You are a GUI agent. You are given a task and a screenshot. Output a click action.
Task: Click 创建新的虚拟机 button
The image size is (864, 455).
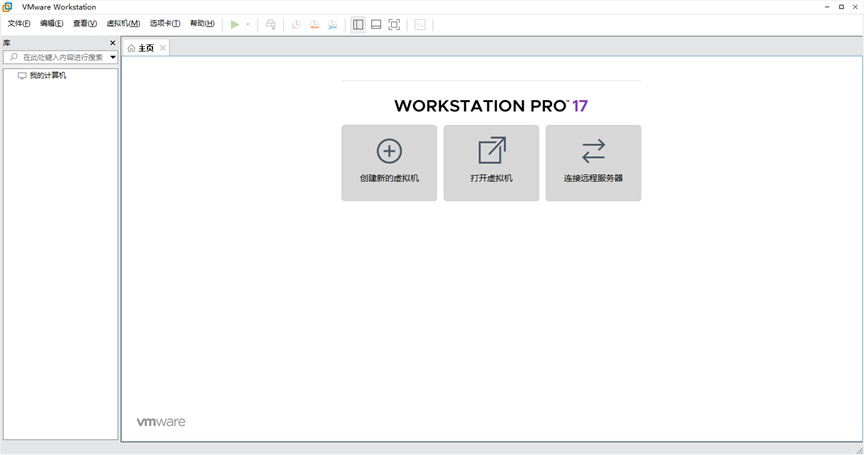(389, 163)
